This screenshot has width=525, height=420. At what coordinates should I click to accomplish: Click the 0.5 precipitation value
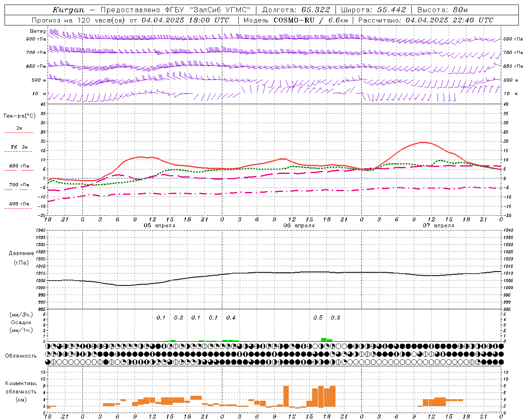click(318, 317)
